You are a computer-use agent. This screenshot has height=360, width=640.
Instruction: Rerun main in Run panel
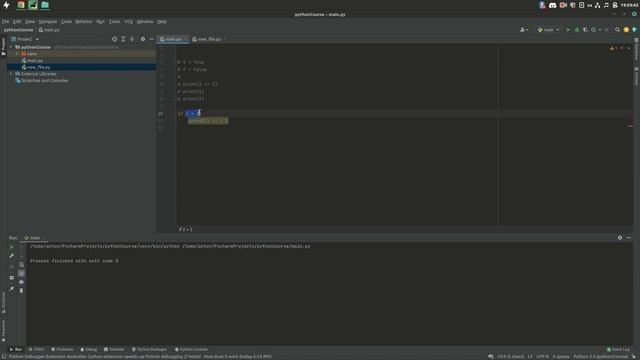11,247
